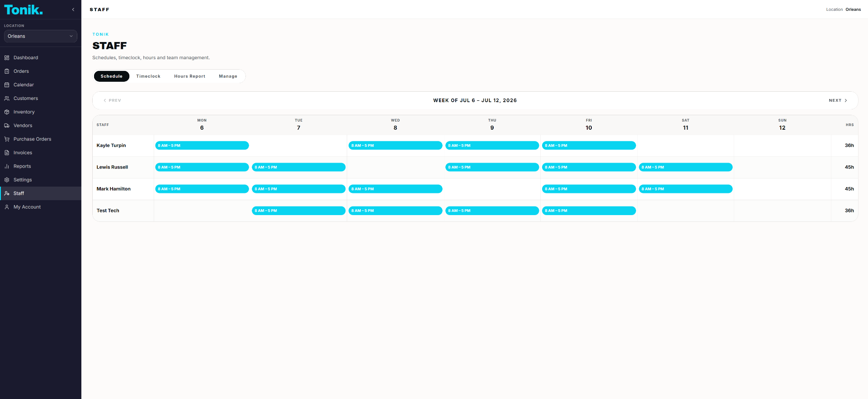868x399 pixels.
Task: Click the Test Tech staff name
Action: [x=108, y=211]
